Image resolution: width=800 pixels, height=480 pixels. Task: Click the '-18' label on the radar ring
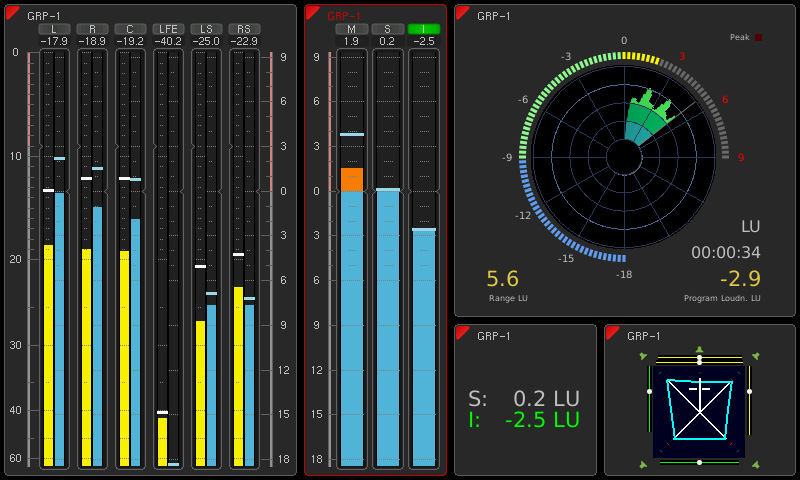click(x=623, y=274)
